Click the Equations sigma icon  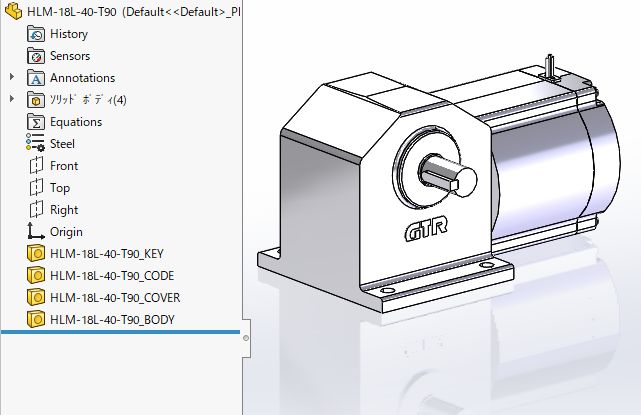click(x=36, y=122)
